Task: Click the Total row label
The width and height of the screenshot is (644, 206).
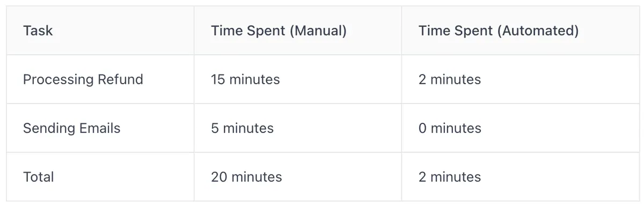Action: tap(38, 176)
